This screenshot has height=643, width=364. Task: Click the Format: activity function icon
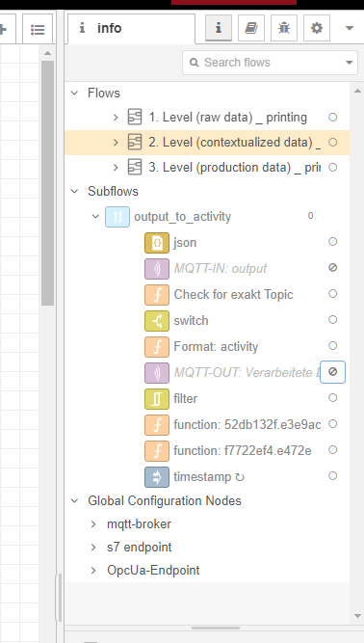[x=157, y=347]
